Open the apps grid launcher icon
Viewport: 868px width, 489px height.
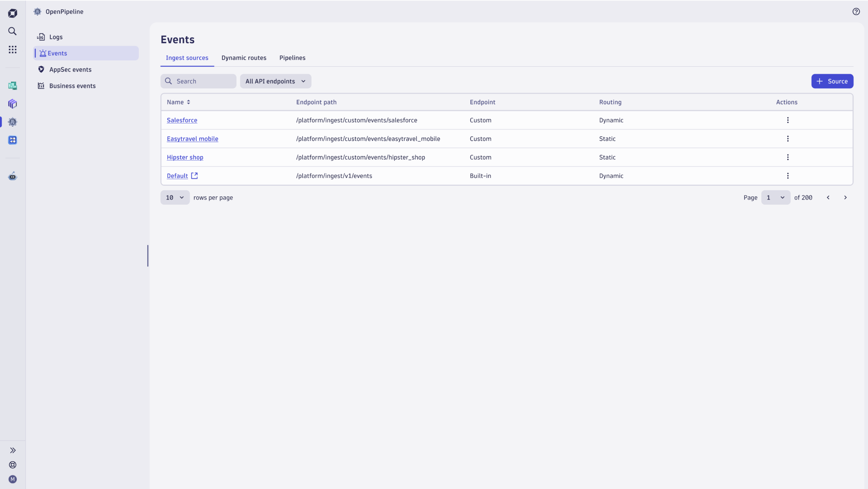tap(12, 49)
